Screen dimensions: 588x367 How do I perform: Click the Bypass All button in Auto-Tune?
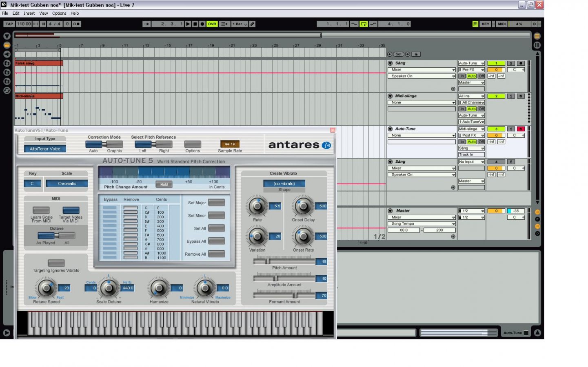(217, 241)
